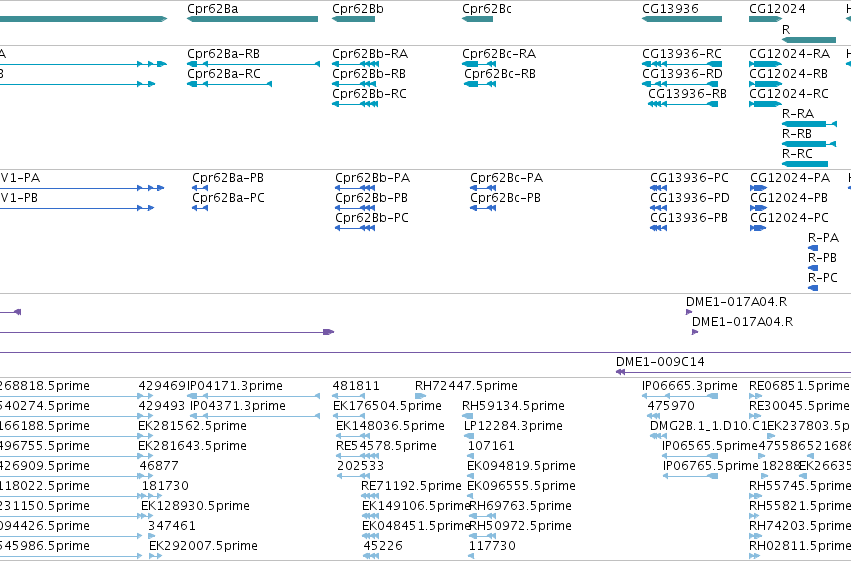851x561 pixels.
Task: Click the Cpr62Ba-PC protein label
Action: pos(228,198)
